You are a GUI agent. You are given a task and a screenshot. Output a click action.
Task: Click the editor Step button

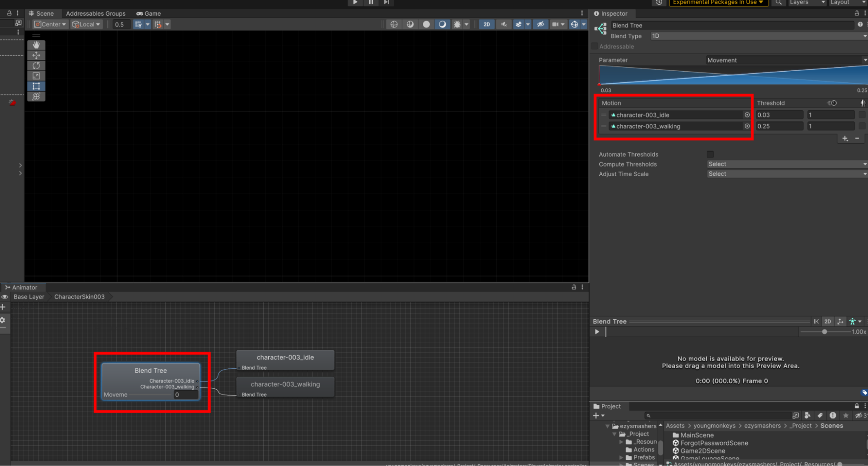click(386, 3)
